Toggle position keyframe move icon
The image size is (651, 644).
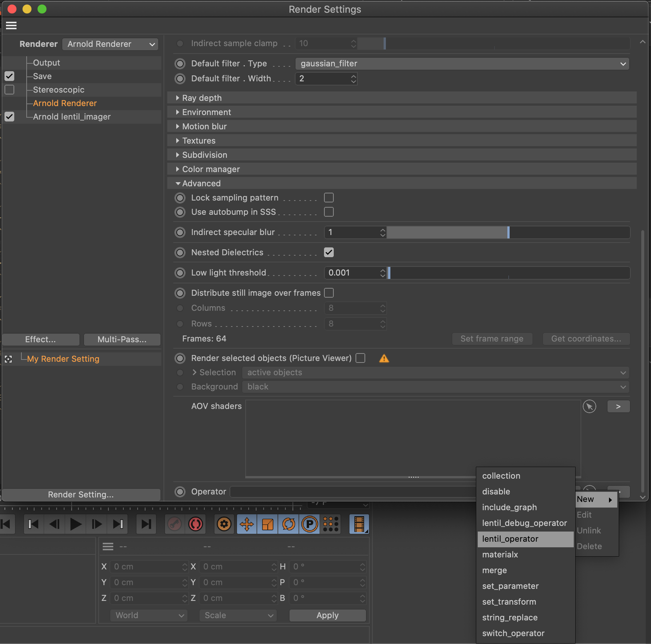click(x=247, y=524)
